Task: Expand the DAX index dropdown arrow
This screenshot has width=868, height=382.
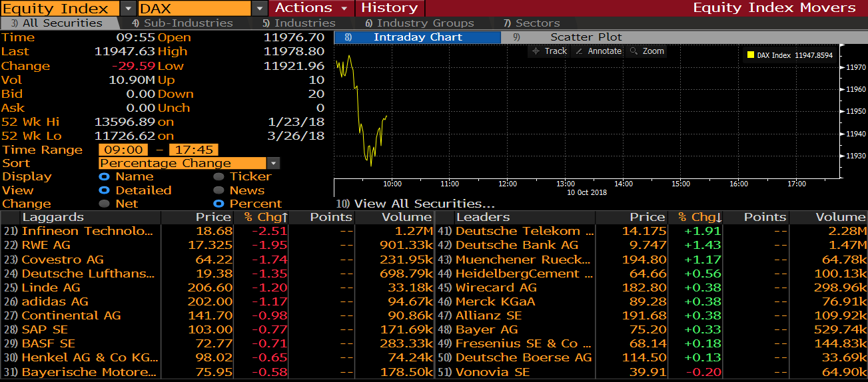Action: point(260,8)
